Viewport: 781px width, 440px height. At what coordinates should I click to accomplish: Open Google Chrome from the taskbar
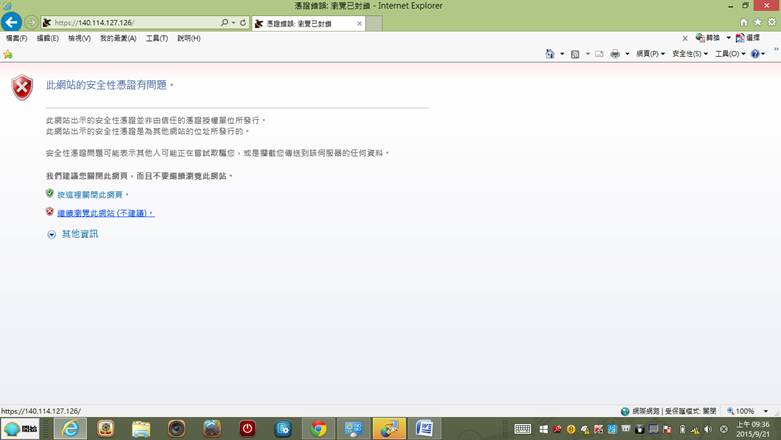(318, 429)
